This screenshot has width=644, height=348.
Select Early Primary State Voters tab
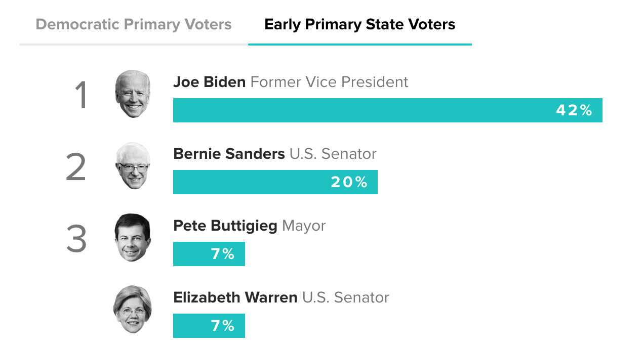359,24
